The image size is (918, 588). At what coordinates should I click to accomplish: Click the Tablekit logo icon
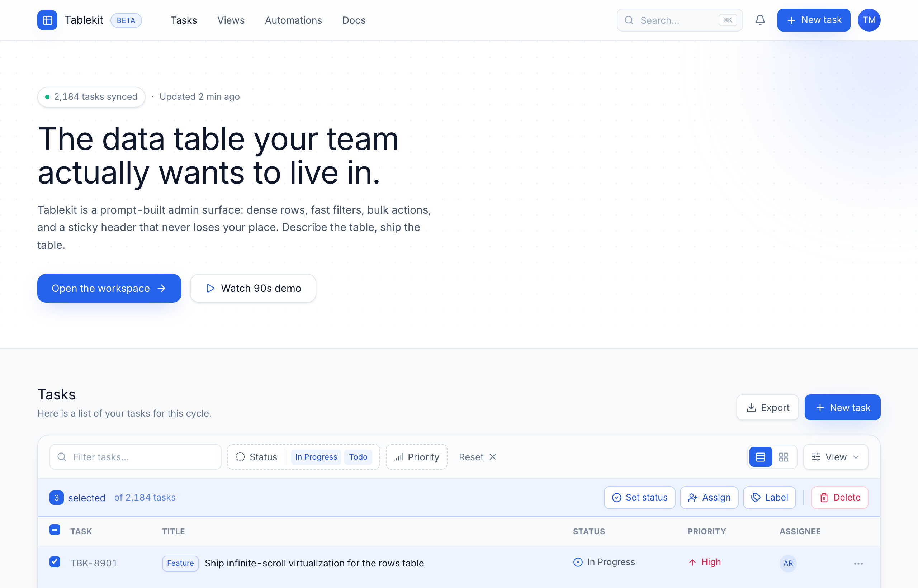(x=47, y=20)
